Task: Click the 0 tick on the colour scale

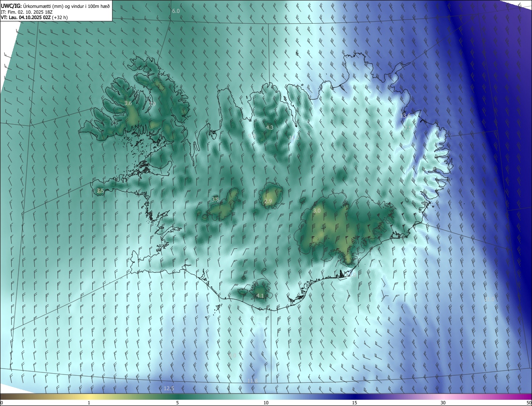Action: point(2,403)
